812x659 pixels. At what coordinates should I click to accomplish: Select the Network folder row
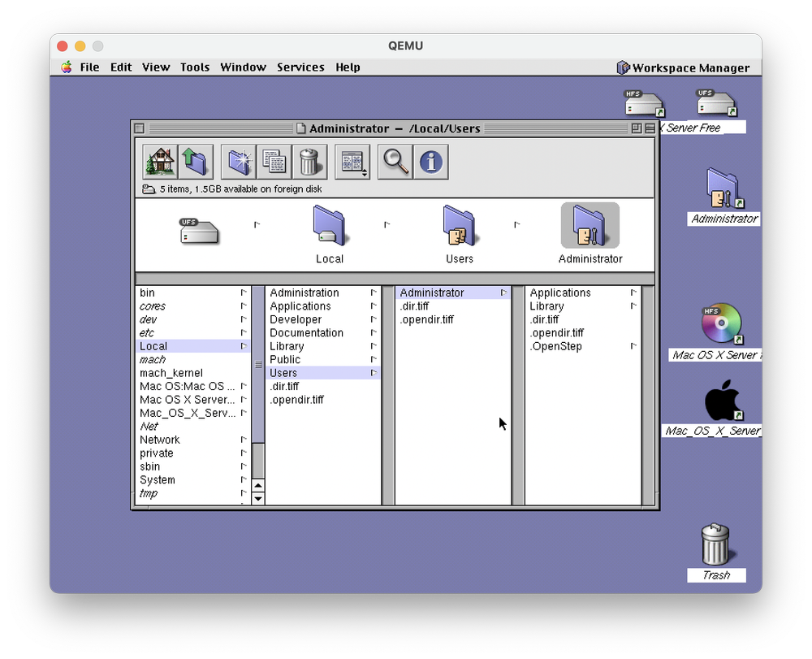(193, 440)
